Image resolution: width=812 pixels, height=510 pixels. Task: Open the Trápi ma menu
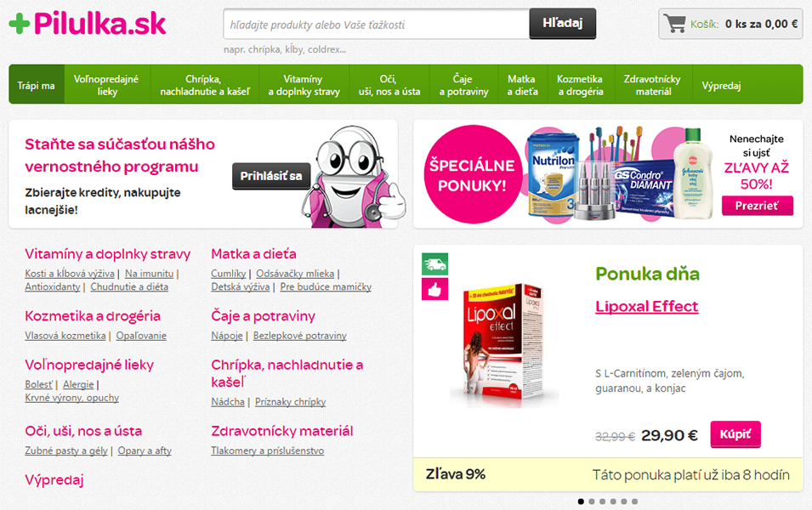click(x=37, y=85)
